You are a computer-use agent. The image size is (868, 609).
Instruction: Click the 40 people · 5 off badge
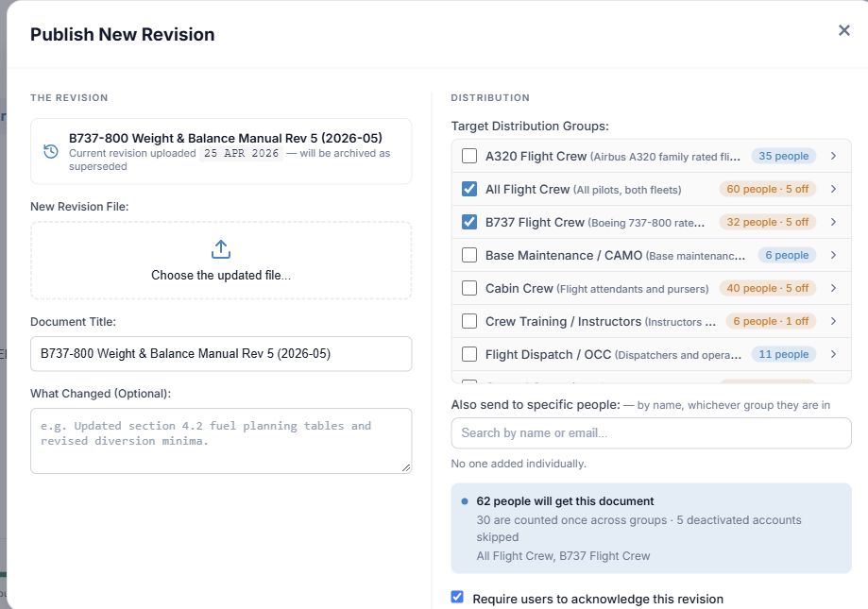click(767, 288)
